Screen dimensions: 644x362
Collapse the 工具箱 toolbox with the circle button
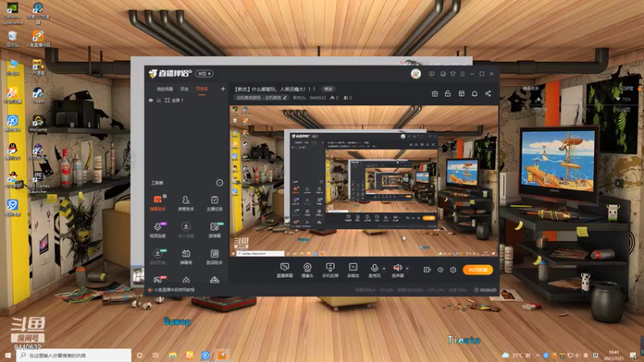pos(220,183)
